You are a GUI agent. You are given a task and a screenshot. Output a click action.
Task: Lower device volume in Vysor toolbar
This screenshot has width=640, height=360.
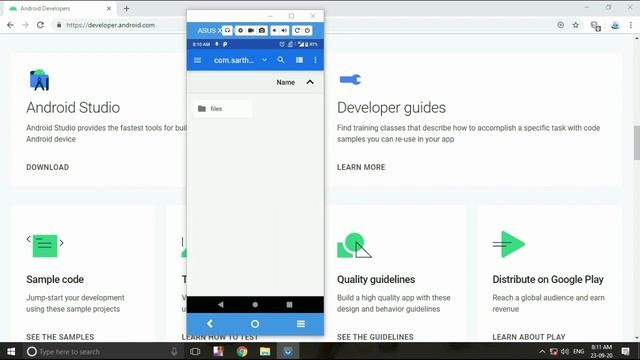tap(275, 30)
